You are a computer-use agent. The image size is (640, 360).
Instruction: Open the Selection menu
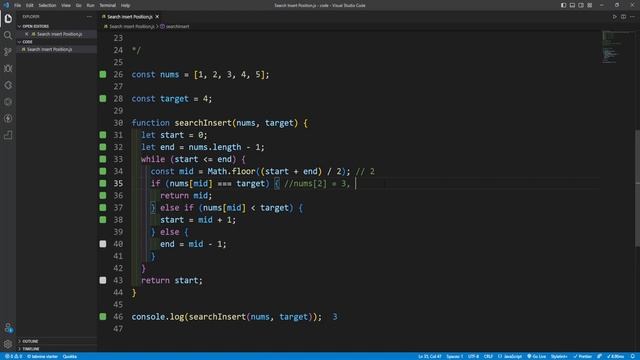[x=47, y=5]
